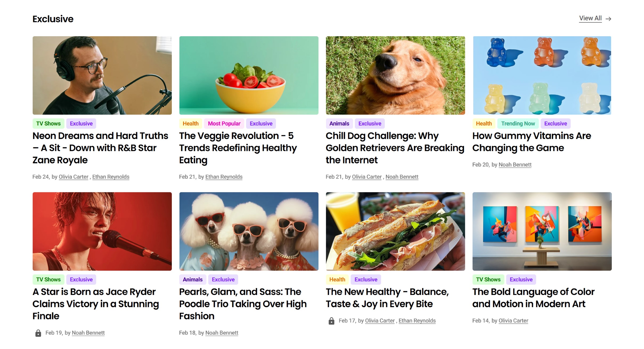Open the salad bowl article image
Viewport: 644px width, 349px height.
click(x=248, y=75)
